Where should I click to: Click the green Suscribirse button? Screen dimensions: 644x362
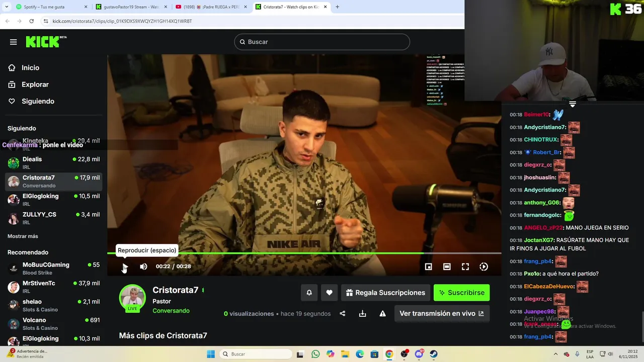click(461, 293)
